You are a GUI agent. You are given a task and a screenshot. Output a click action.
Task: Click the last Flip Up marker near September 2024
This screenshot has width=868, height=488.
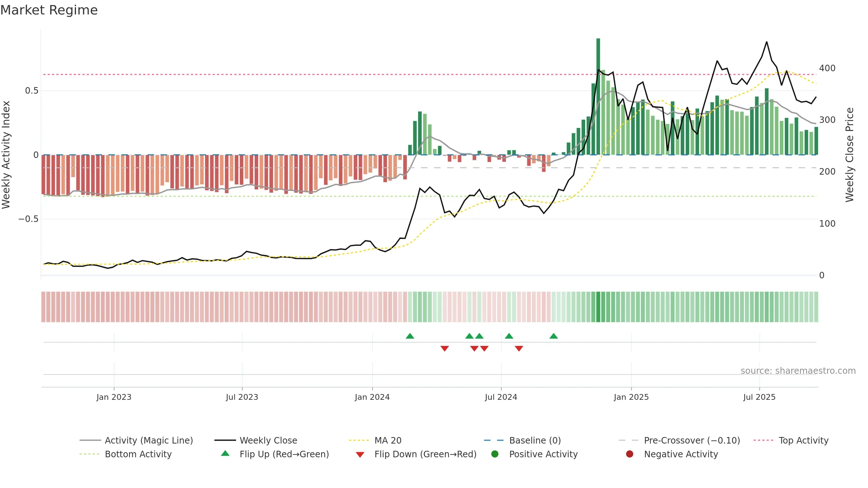(553, 336)
